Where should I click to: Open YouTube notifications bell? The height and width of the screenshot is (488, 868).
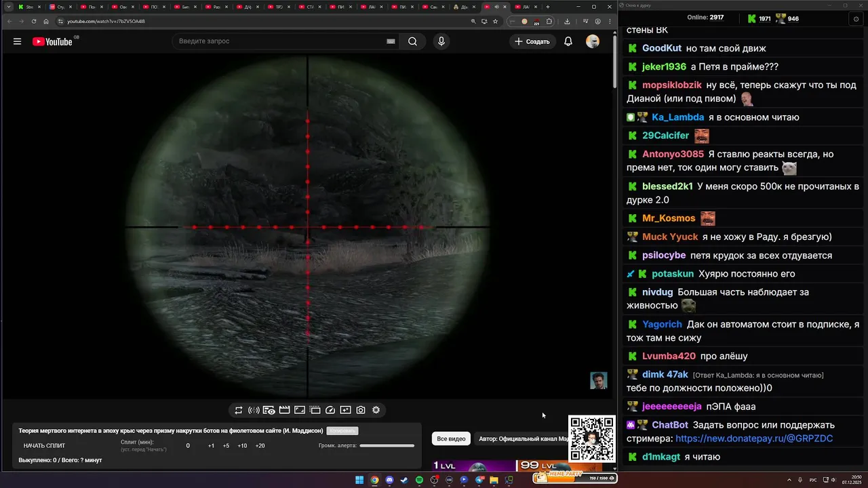click(568, 41)
